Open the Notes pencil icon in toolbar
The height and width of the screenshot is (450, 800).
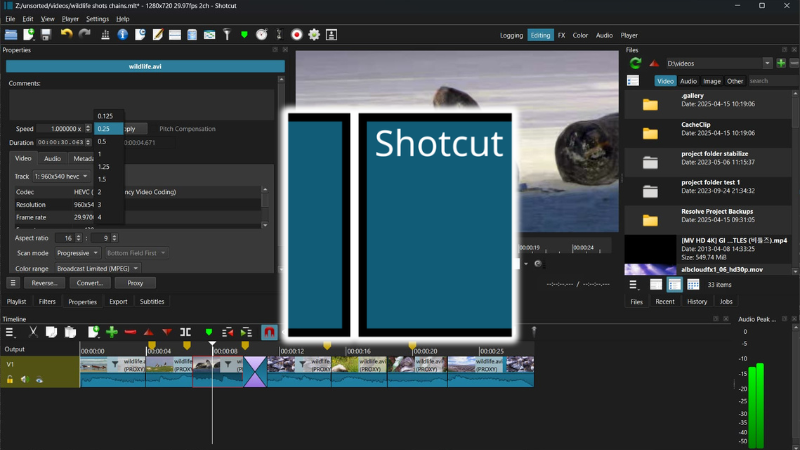coord(158,35)
